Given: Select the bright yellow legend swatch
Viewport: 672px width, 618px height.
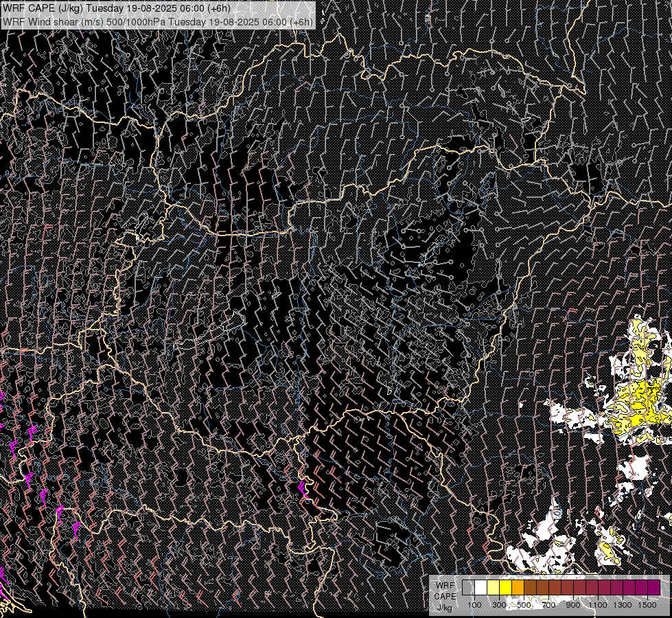Looking at the screenshot, I should (506, 587).
